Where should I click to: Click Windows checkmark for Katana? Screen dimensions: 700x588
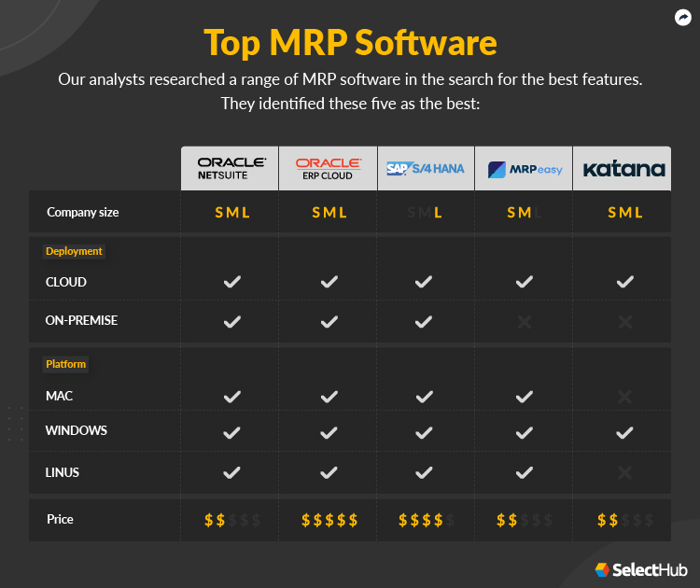pos(624,433)
